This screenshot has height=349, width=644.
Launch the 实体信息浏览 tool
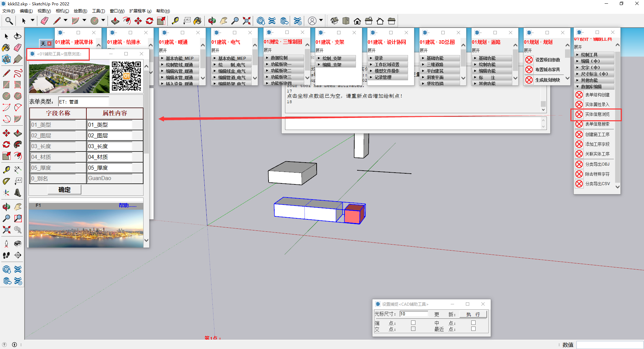[597, 114]
